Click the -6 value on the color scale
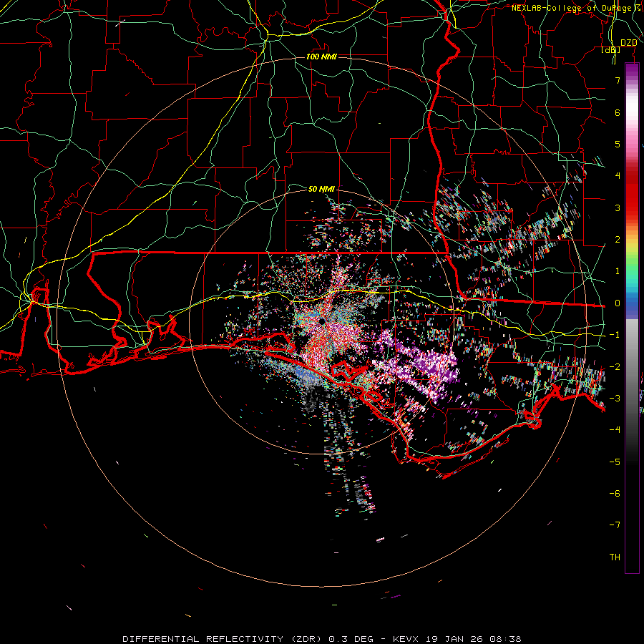Screen dimensions: 644x644 (615, 494)
